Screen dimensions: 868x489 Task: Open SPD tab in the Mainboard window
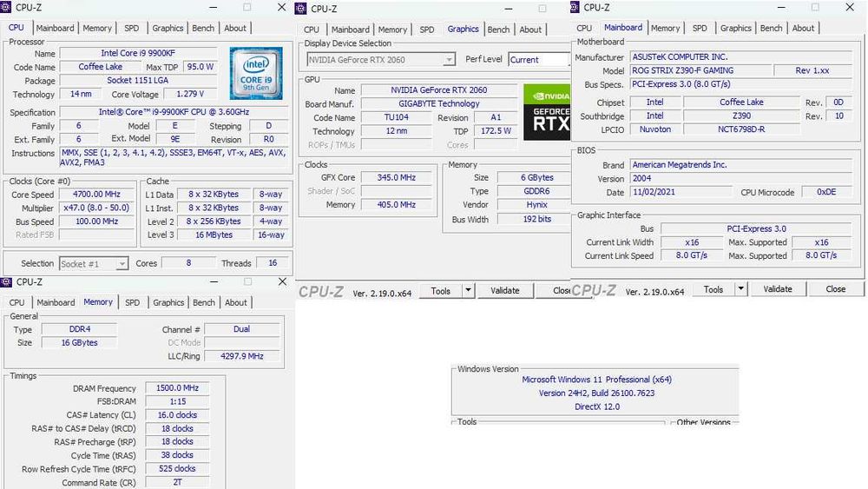coord(700,28)
